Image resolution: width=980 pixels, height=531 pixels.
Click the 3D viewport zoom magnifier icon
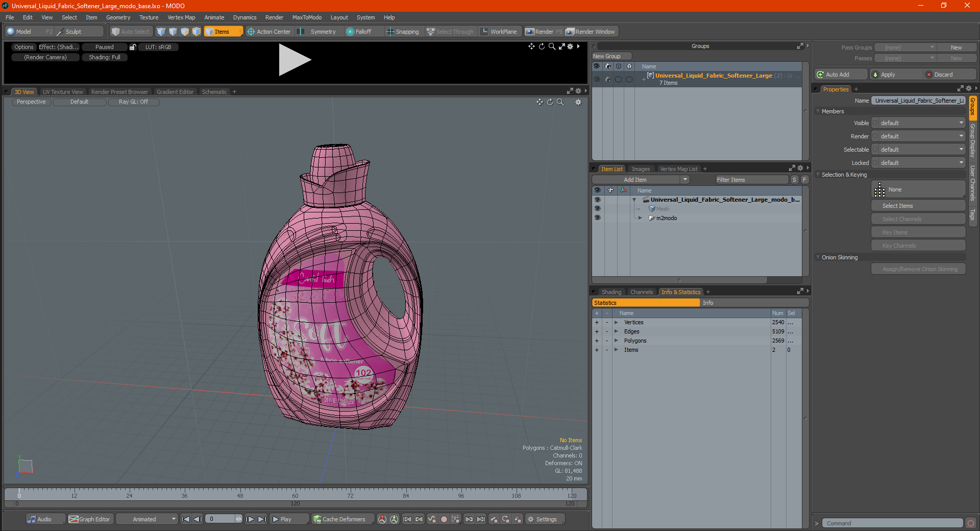(560, 102)
